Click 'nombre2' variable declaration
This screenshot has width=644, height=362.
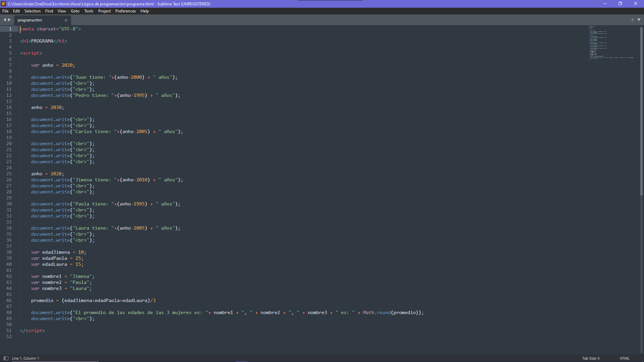(x=61, y=282)
